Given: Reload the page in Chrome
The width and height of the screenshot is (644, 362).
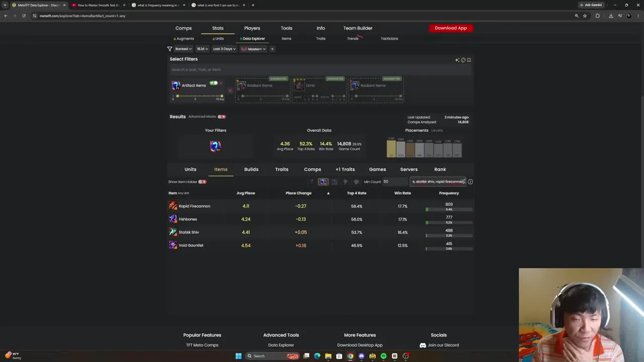Looking at the screenshot, I should [24, 16].
